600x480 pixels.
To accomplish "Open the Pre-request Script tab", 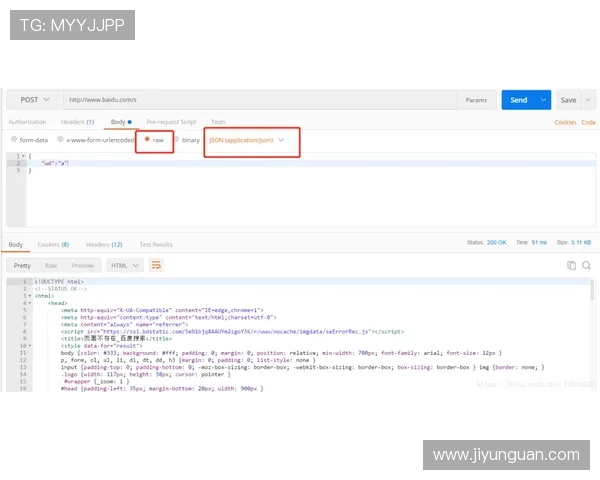I will coord(171,122).
